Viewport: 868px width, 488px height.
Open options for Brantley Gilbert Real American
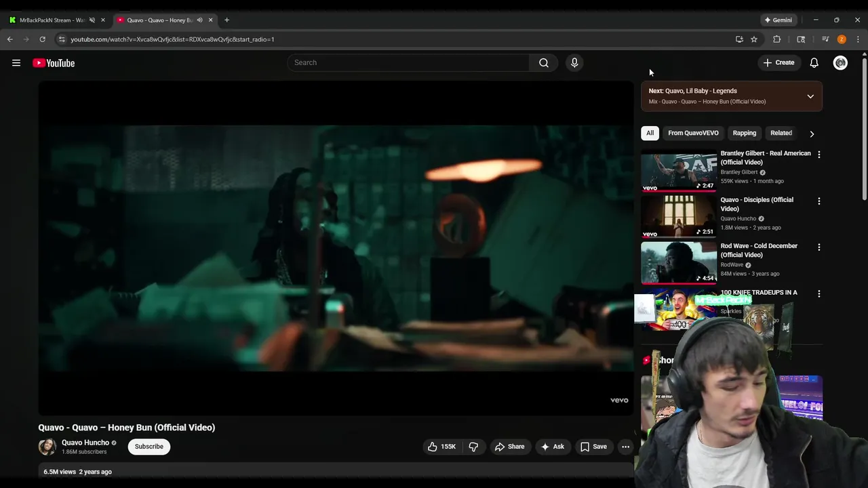coord(818,155)
